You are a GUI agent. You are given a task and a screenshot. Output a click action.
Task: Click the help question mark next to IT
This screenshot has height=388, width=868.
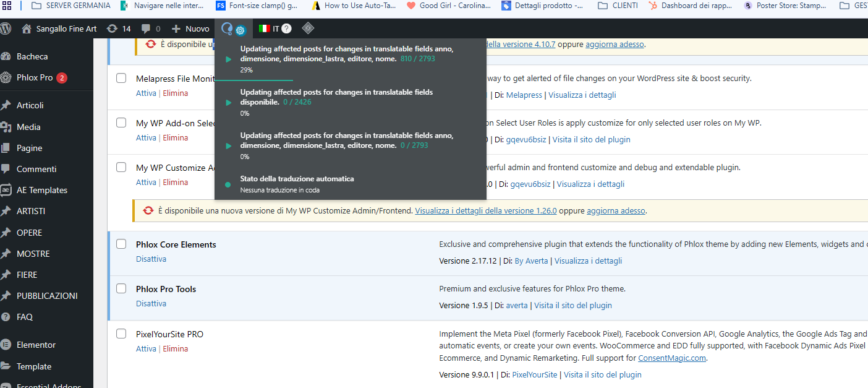point(286,28)
